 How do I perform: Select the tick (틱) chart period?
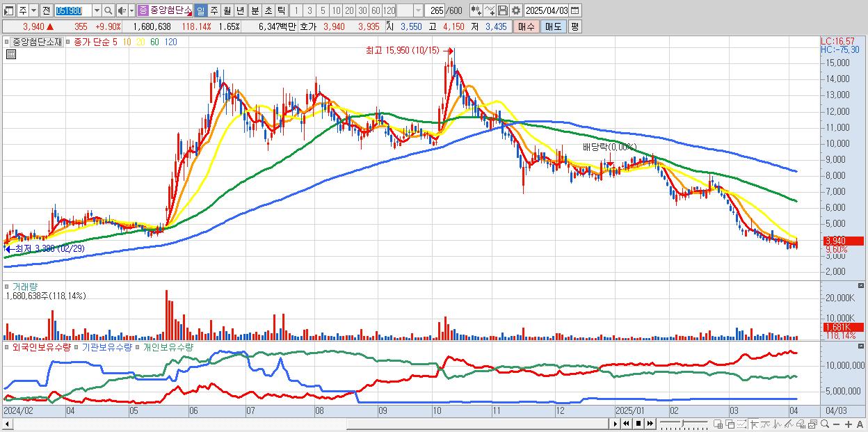(x=281, y=10)
